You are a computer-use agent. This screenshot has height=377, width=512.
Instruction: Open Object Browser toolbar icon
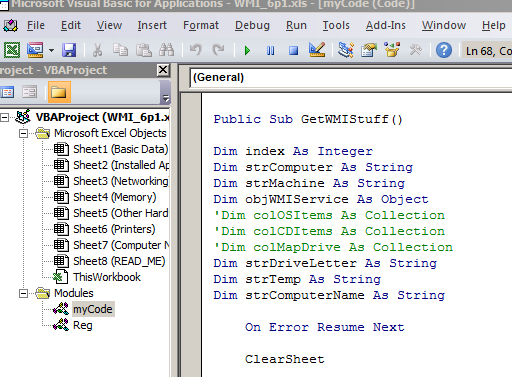tap(392, 50)
